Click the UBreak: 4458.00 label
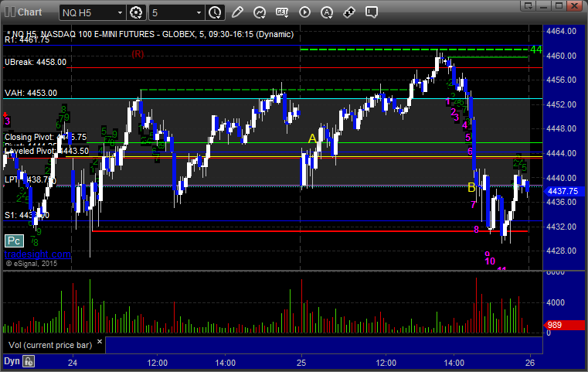The height and width of the screenshot is (372, 588). tap(36, 63)
